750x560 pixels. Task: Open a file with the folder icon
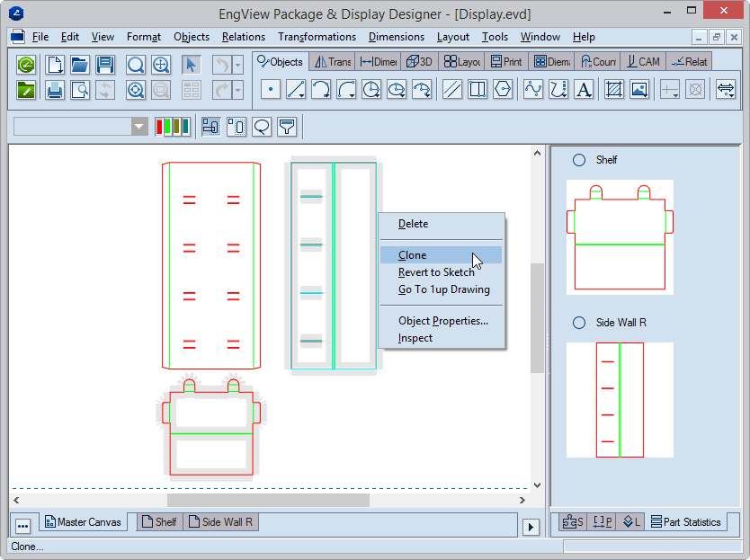[x=80, y=65]
